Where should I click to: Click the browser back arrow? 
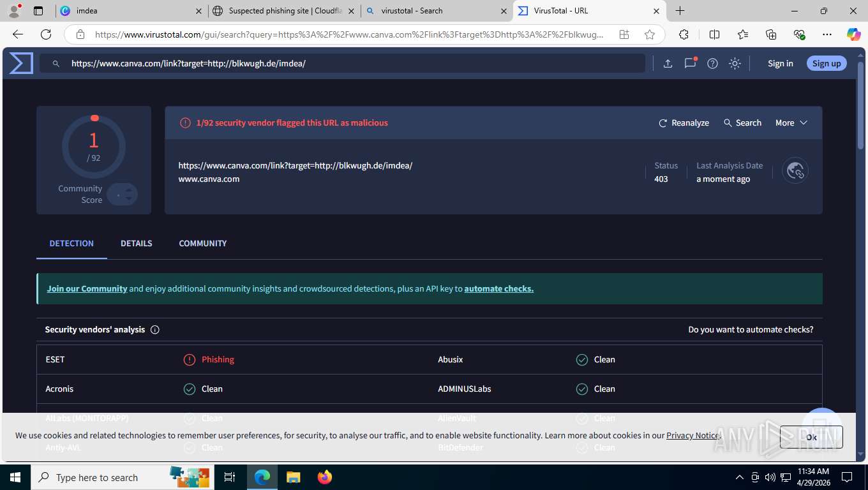click(18, 34)
